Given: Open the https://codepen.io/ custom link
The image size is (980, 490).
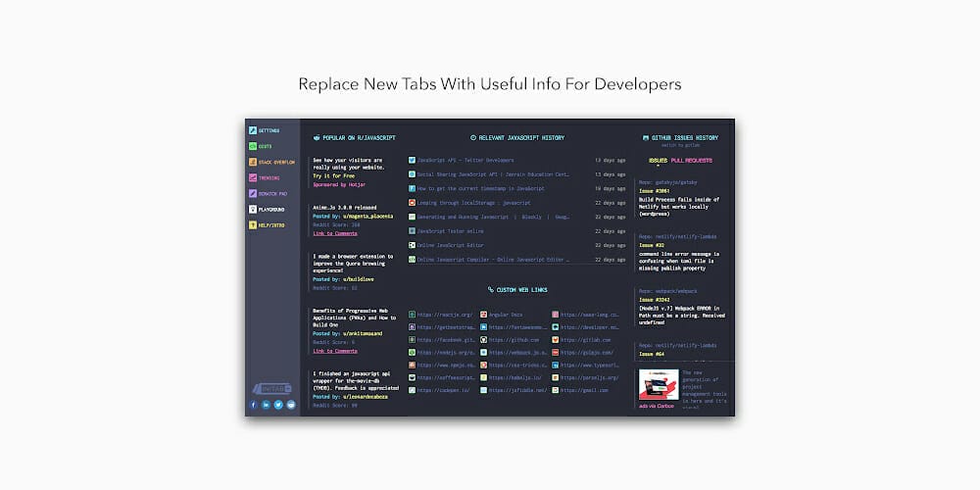Looking at the screenshot, I should pyautogui.click(x=443, y=390).
